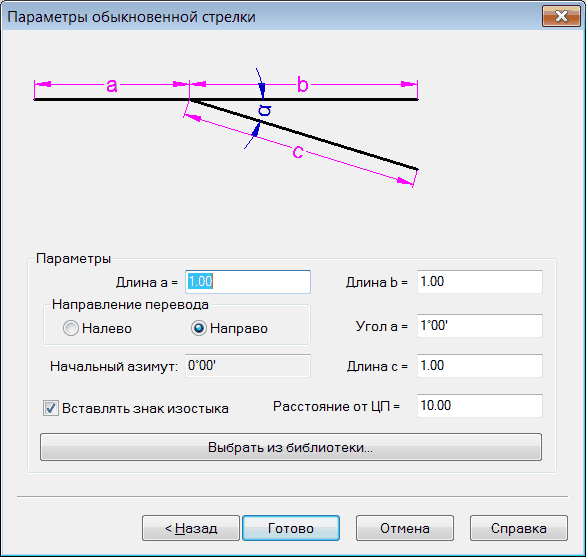Open help using 'Справка' button
The height and width of the screenshot is (557, 586).
[x=519, y=528]
